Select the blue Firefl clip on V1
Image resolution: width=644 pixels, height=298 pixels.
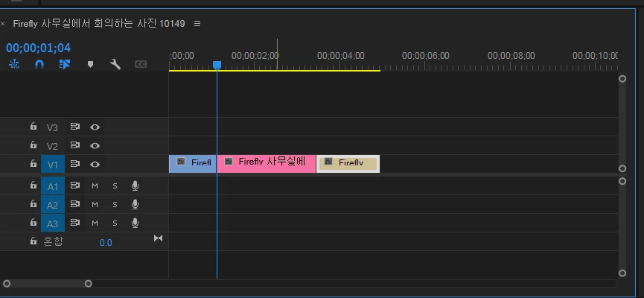[193, 164]
